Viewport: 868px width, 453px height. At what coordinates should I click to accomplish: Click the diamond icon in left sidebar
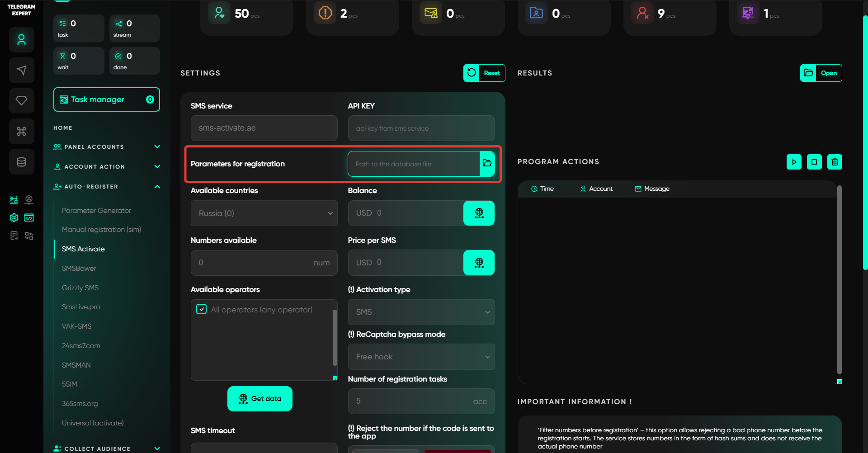21,100
